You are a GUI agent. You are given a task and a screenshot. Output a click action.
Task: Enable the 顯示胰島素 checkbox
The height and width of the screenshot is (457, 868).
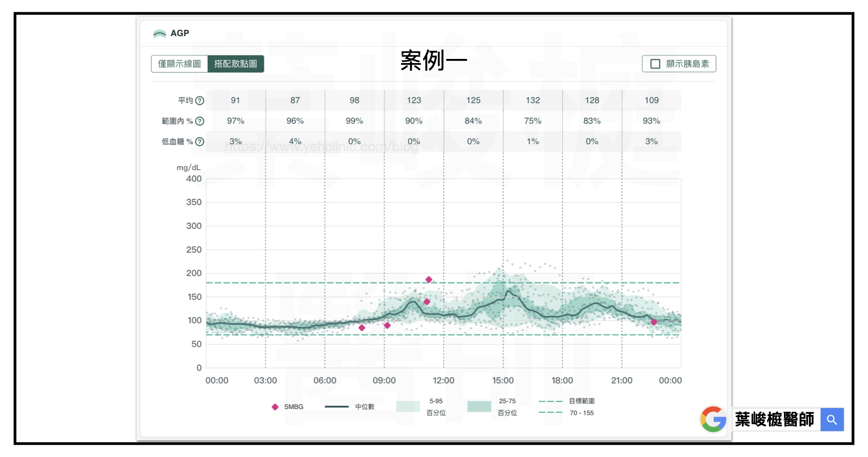655,64
